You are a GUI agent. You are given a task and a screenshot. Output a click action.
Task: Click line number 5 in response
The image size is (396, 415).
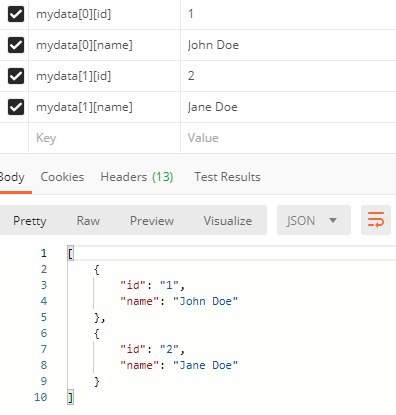click(x=44, y=317)
